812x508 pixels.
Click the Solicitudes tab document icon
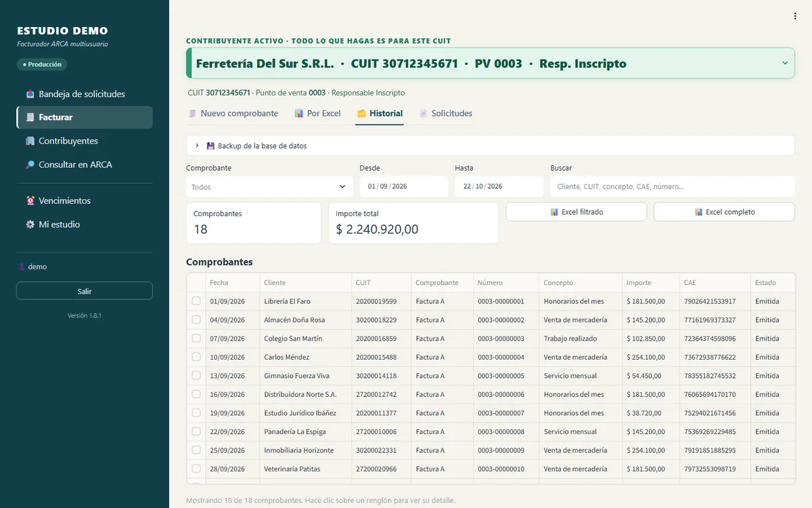tap(424, 113)
